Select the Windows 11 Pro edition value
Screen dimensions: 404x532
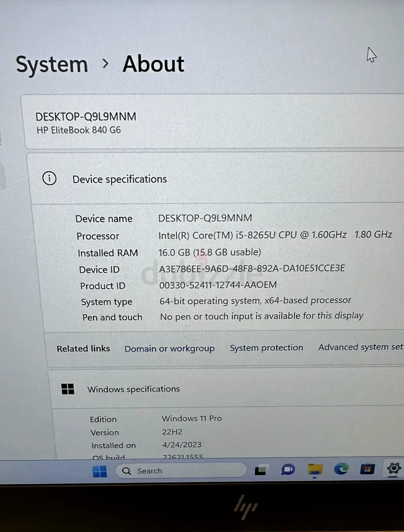pos(192,418)
